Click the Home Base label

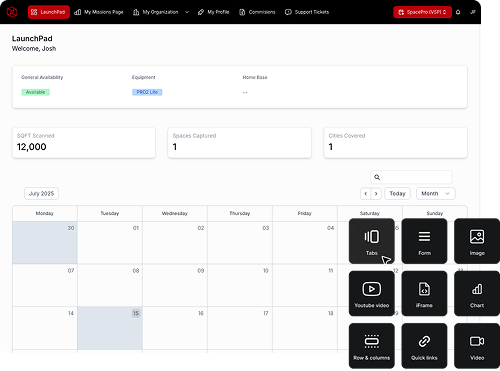(255, 77)
